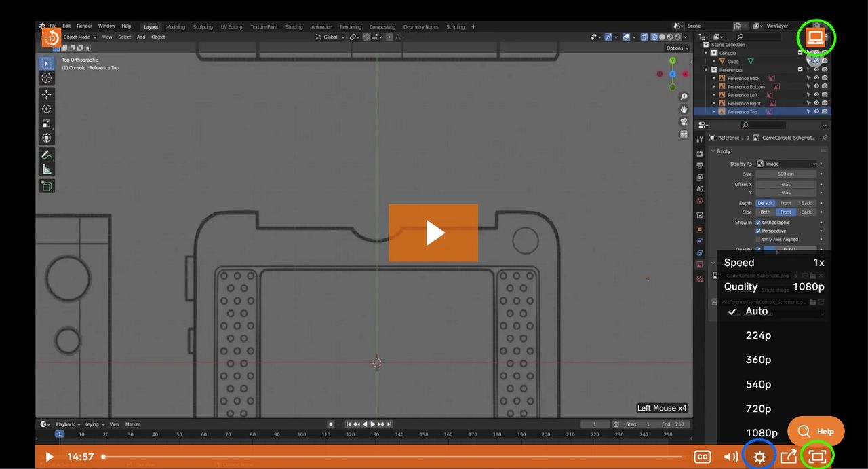Mute the video volume speaker icon
Image resolution: width=868 pixels, height=469 pixels.
(x=730, y=457)
